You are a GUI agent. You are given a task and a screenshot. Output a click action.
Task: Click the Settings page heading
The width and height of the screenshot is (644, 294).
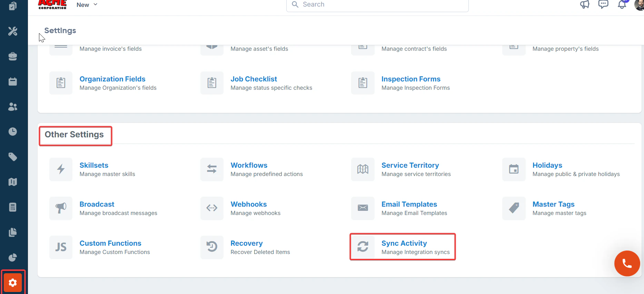point(60,30)
